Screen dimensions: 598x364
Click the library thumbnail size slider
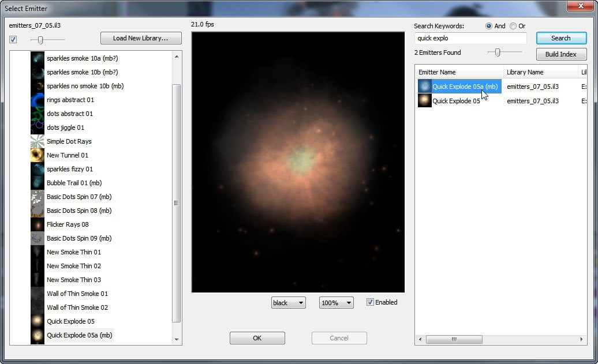pyautogui.click(x=40, y=40)
